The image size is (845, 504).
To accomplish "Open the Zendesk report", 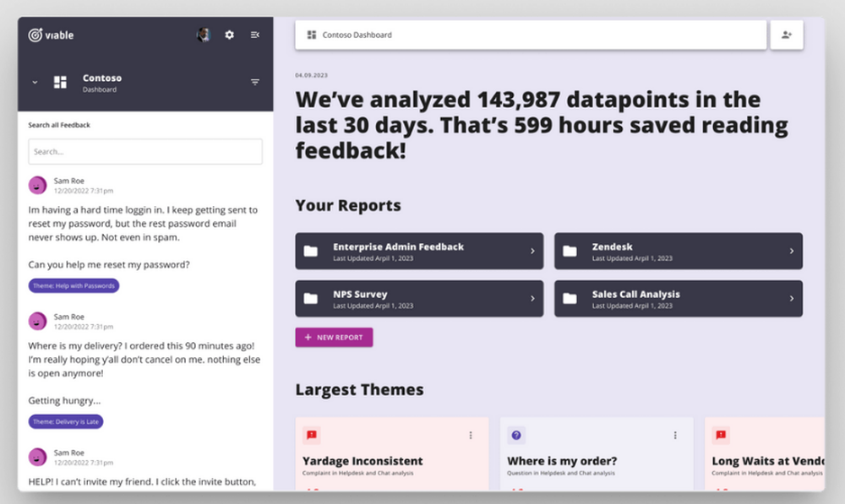I will pos(678,251).
